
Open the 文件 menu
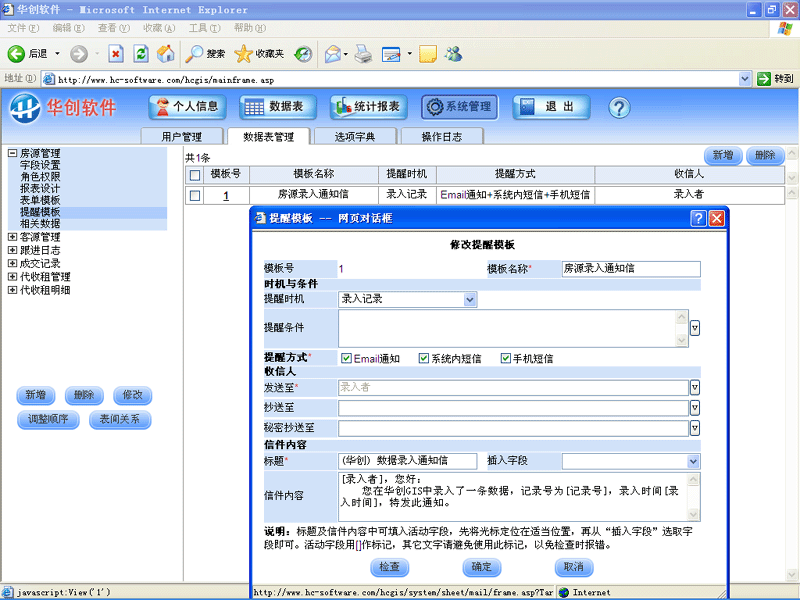(23, 28)
